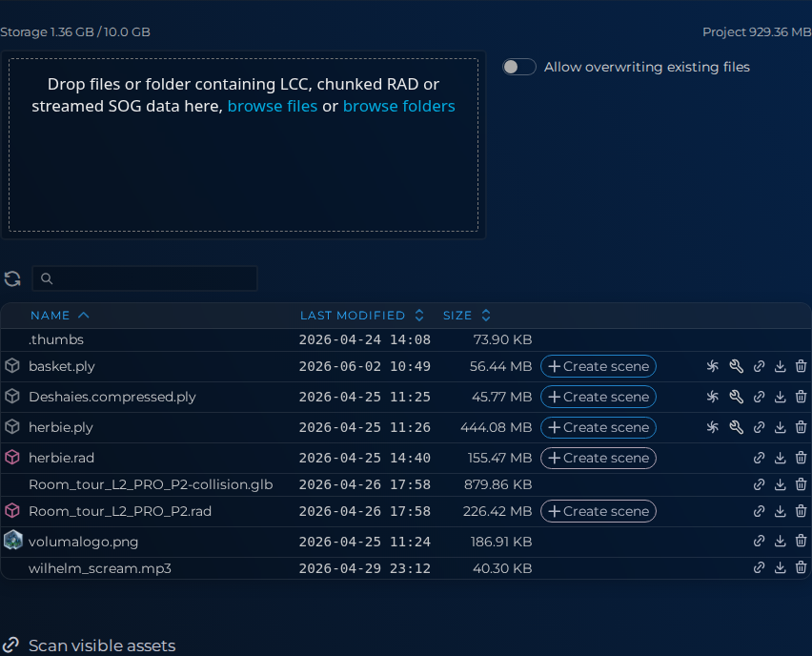Delete basket.ply
Screen dimensions: 812x656
801,366
